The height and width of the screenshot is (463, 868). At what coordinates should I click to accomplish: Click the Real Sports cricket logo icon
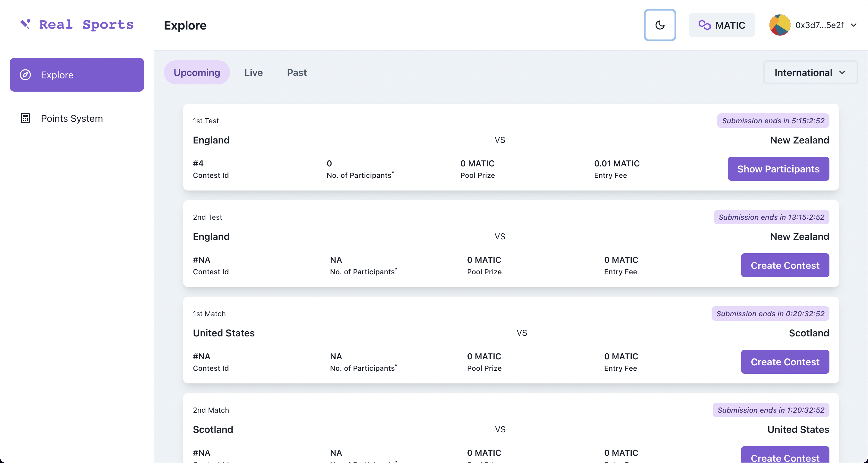tap(25, 24)
